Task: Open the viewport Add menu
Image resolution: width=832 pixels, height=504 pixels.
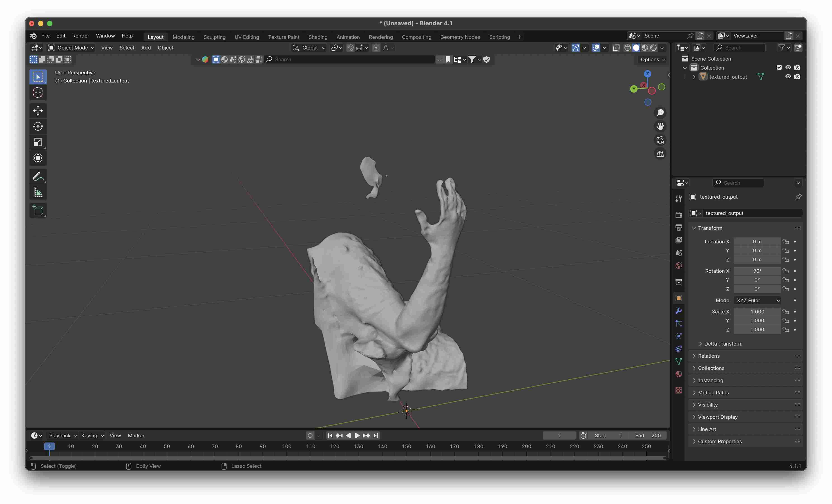Action: point(146,48)
